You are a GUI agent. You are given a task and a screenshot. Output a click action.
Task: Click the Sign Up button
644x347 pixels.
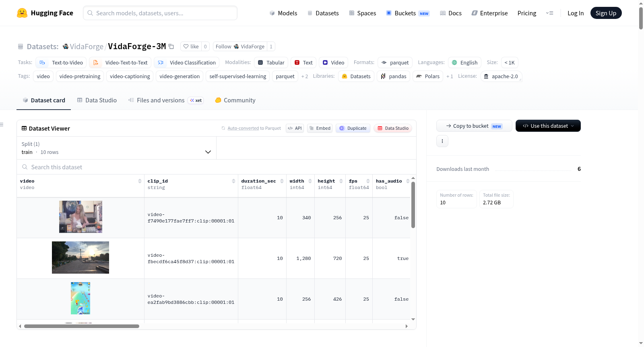click(x=606, y=13)
